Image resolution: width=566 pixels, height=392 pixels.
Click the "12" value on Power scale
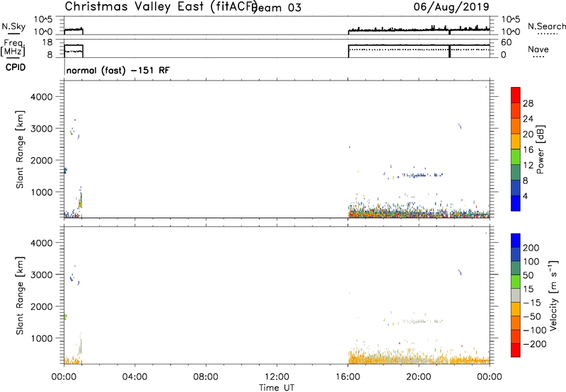528,165
